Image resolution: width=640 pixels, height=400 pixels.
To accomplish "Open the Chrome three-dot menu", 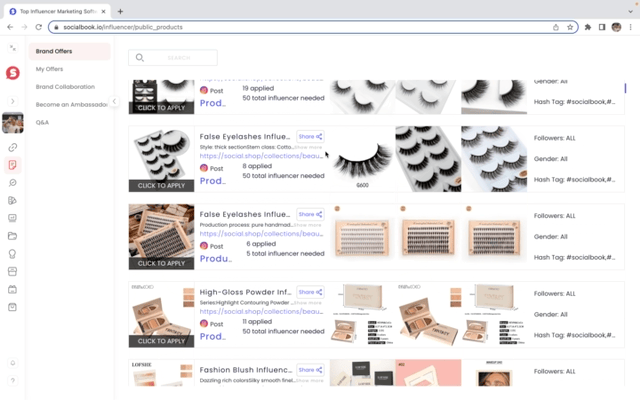I will pos(631,27).
